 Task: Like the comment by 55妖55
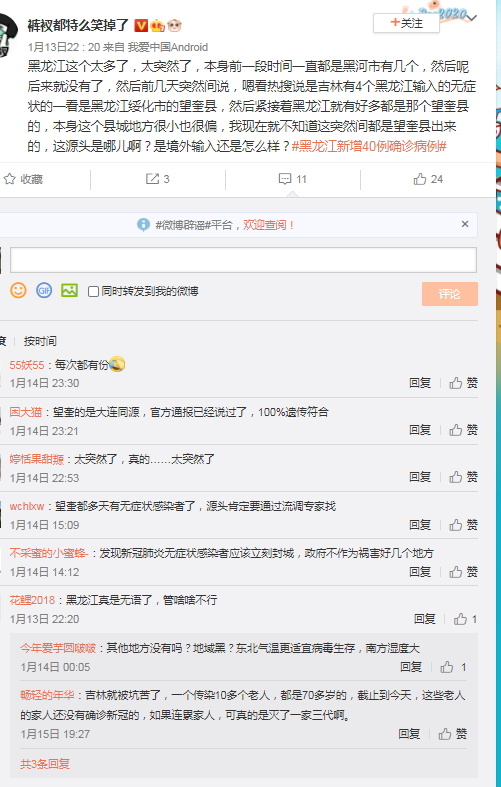click(x=463, y=383)
